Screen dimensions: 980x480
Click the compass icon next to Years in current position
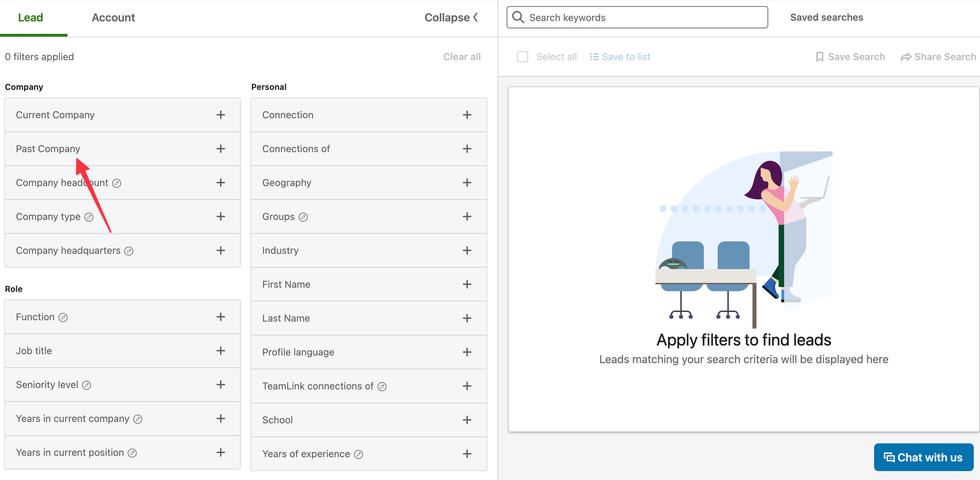132,453
